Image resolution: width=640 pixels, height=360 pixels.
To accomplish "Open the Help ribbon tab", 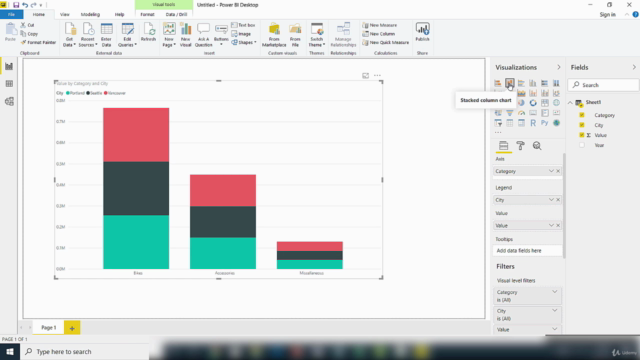I will coord(119,14).
